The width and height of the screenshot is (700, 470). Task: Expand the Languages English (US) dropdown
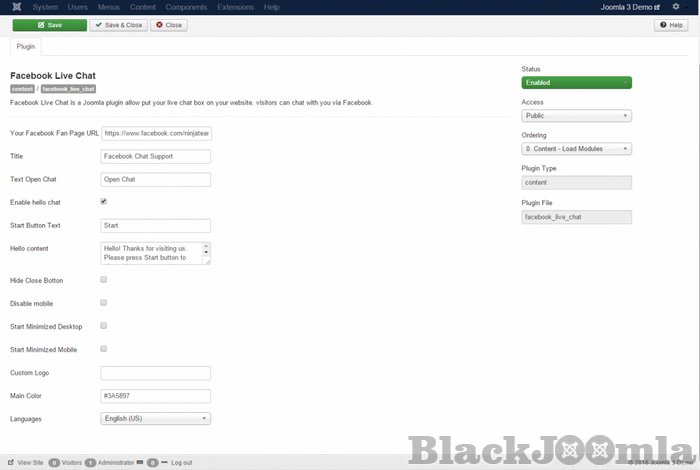[156, 419]
